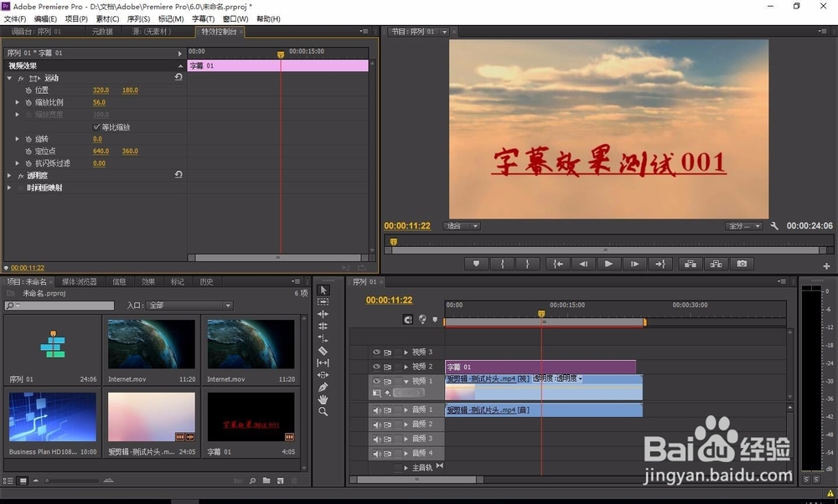Collapse the Video 1 track

click(x=406, y=381)
